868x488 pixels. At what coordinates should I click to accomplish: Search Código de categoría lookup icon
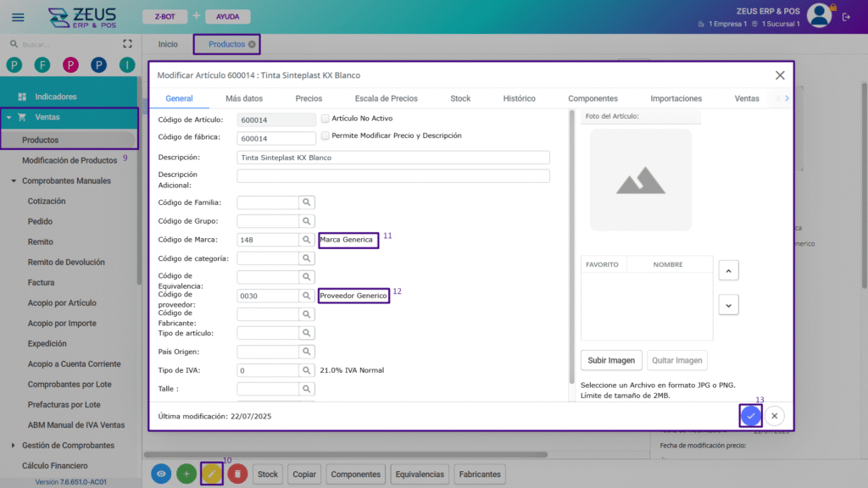[306, 258]
